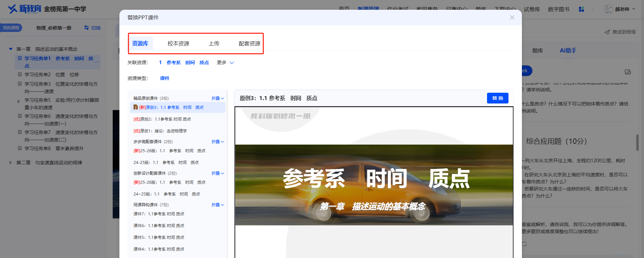
Task: Select the AI助手 tab
Action: point(568,50)
